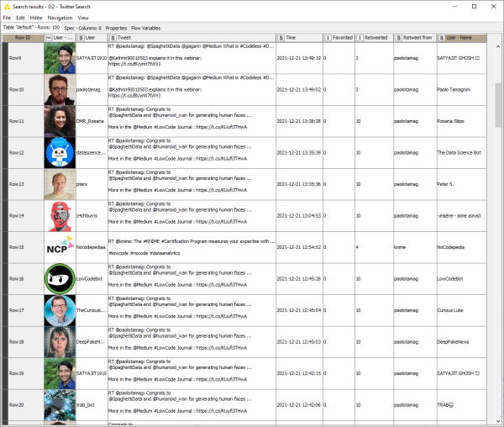Click the NCP logo in Row15
Viewport: 504px width, 427px height.
60,247
